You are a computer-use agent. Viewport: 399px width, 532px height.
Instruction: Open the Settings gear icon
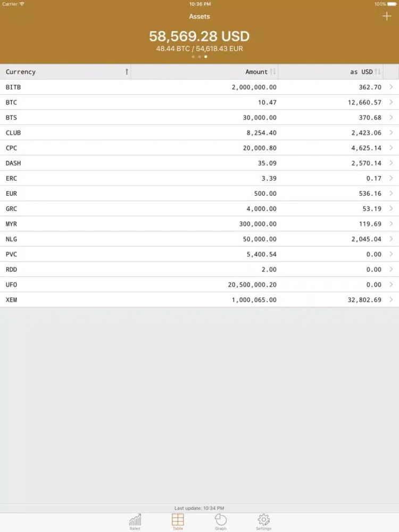pos(263,520)
